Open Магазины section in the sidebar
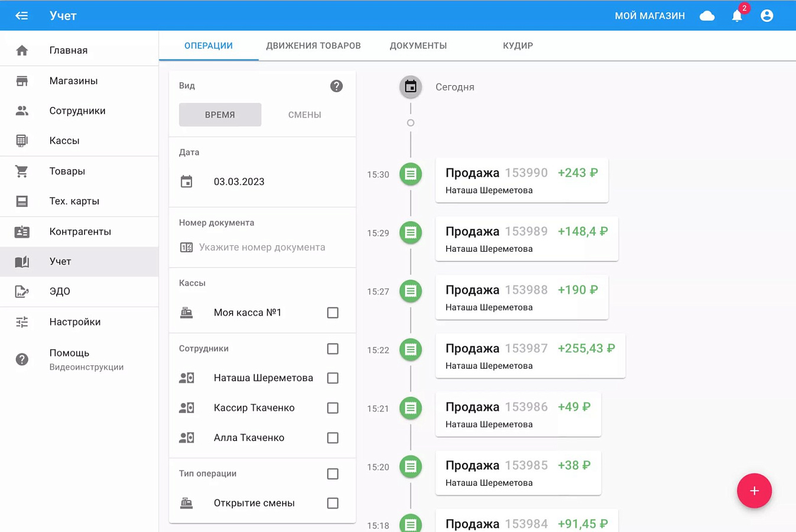 pyautogui.click(x=79, y=81)
